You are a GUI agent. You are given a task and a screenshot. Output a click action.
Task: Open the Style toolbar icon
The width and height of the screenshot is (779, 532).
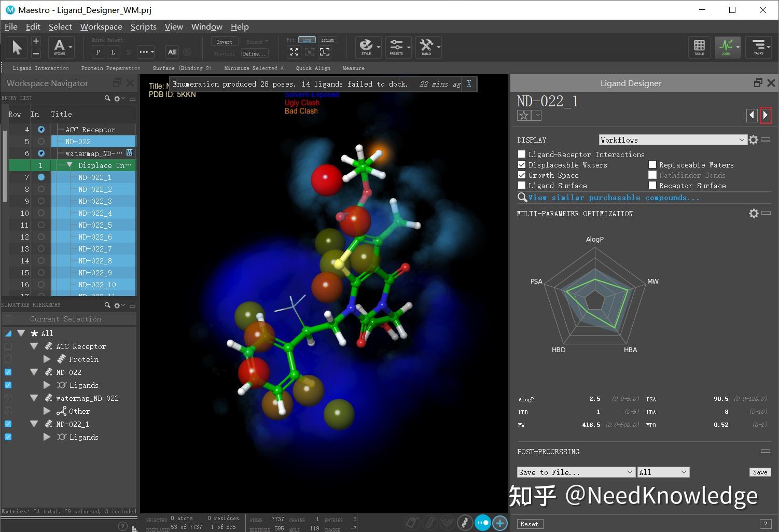[366, 47]
